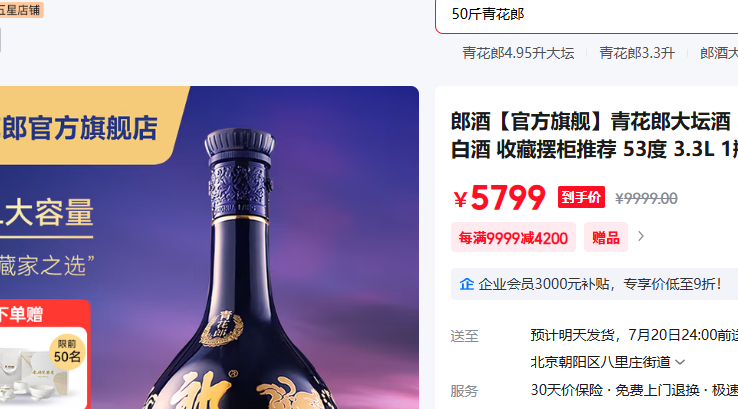
Task: Click the 五星店铺 store badge
Action: (x=21, y=10)
